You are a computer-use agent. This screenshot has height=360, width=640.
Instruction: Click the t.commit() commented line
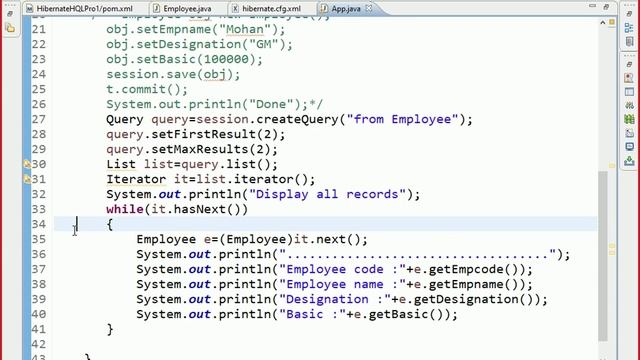147,89
